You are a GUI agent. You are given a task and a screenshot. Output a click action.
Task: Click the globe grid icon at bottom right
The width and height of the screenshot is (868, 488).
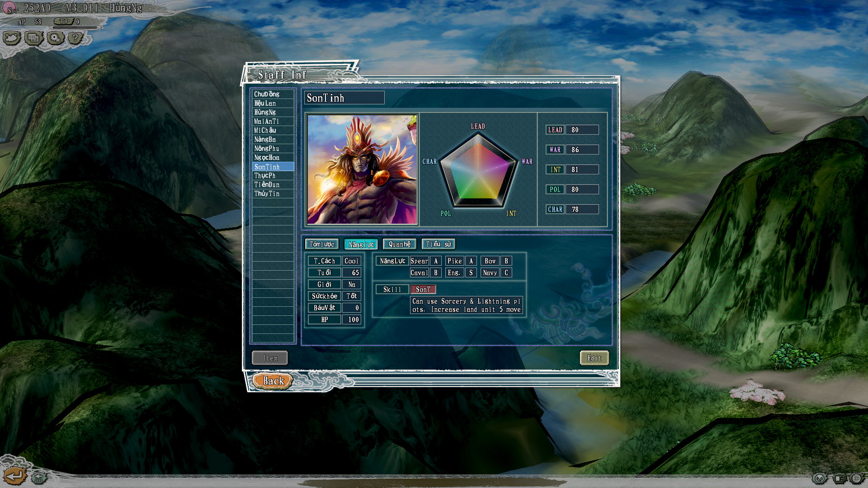(857, 478)
